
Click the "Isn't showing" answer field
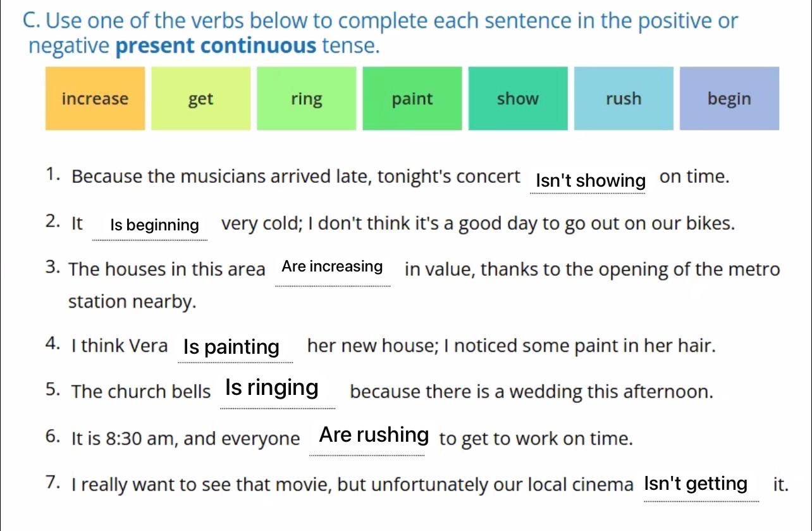[590, 181]
